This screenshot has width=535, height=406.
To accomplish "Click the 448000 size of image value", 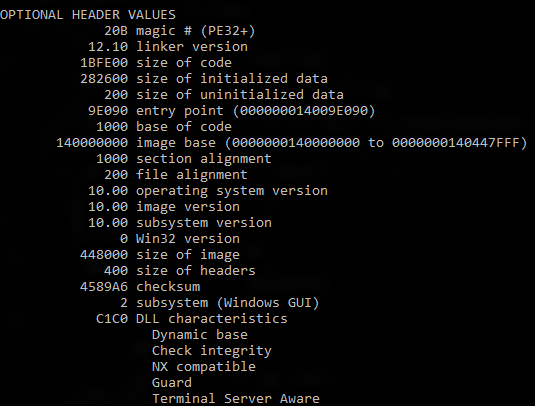I will [x=104, y=255].
